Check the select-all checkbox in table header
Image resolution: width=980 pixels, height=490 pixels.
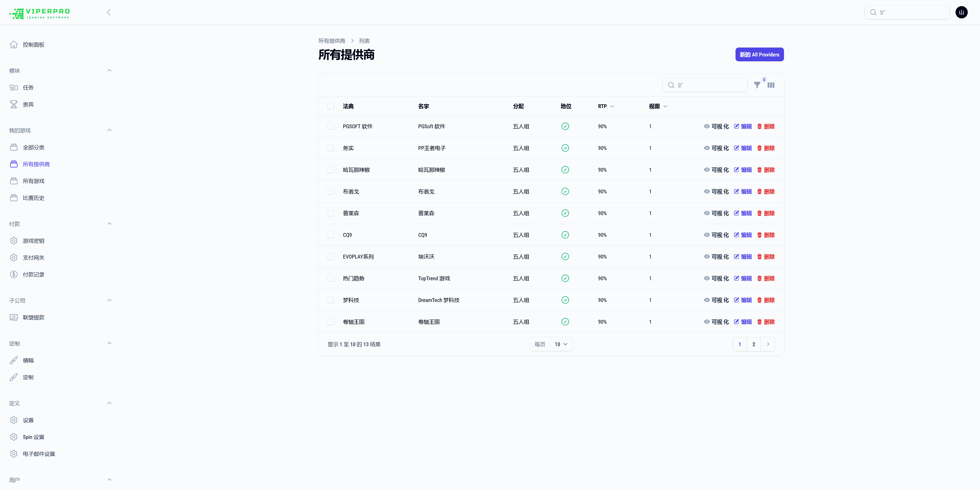[x=330, y=106]
